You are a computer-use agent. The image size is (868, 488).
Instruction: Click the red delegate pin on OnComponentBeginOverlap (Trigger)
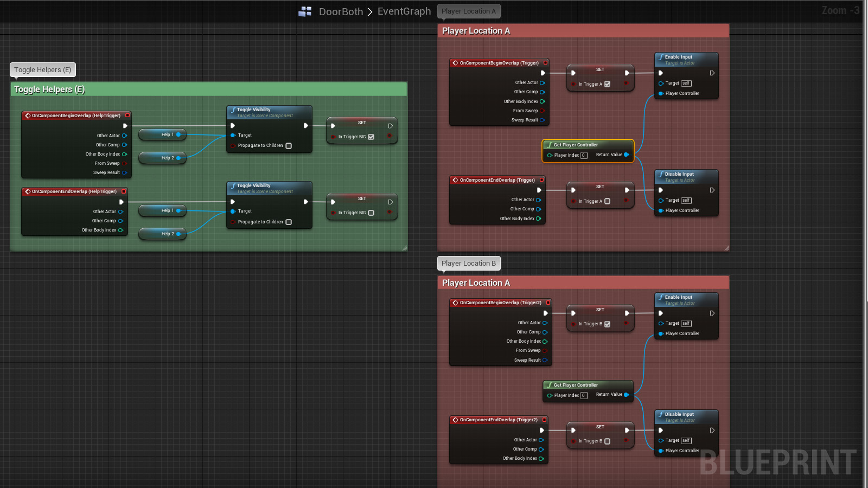(x=545, y=63)
